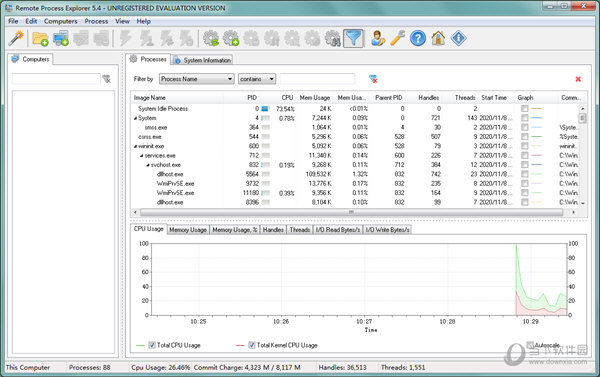Select the Processes tab
This screenshot has width=600, height=377.
[x=148, y=59]
